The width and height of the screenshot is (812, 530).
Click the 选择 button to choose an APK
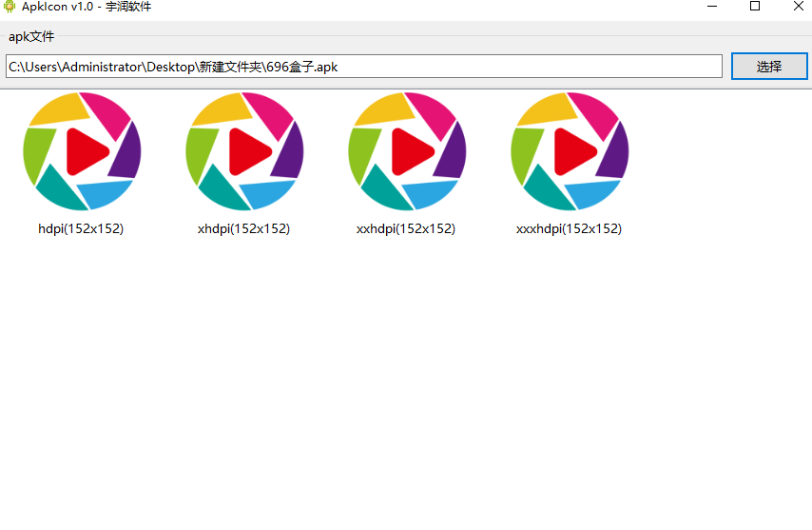[x=769, y=67]
